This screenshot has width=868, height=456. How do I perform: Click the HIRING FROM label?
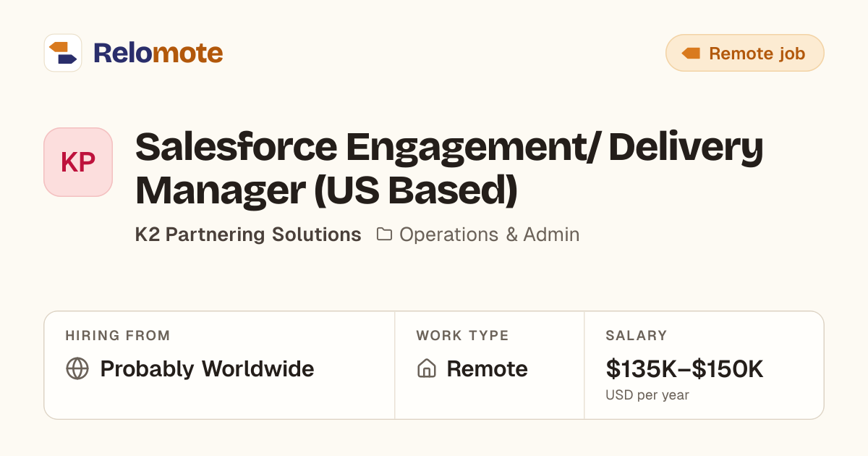coord(118,336)
